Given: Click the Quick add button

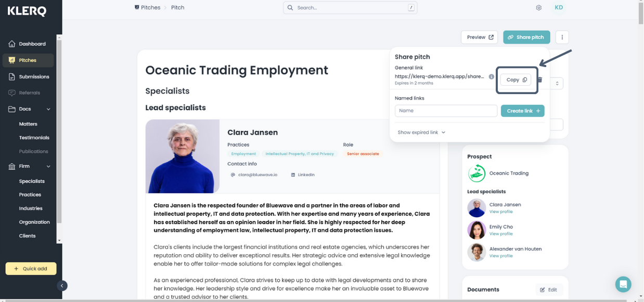Looking at the screenshot, I should tap(31, 269).
